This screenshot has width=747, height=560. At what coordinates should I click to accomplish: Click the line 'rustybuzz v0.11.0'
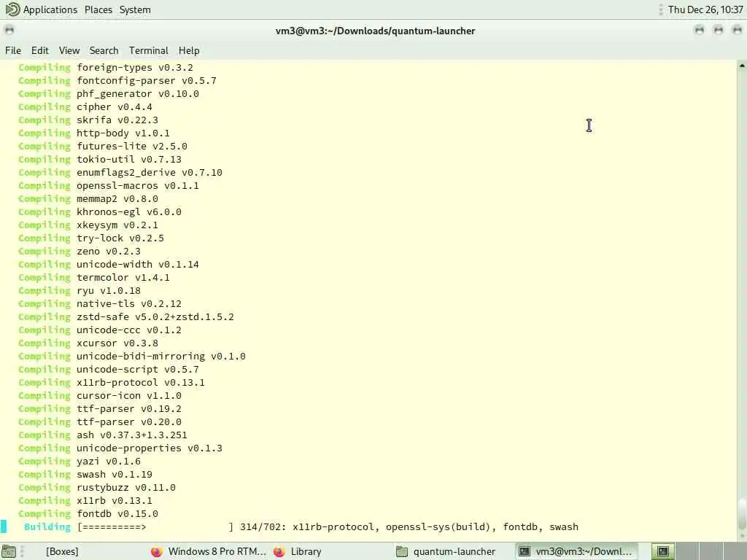[126, 488]
